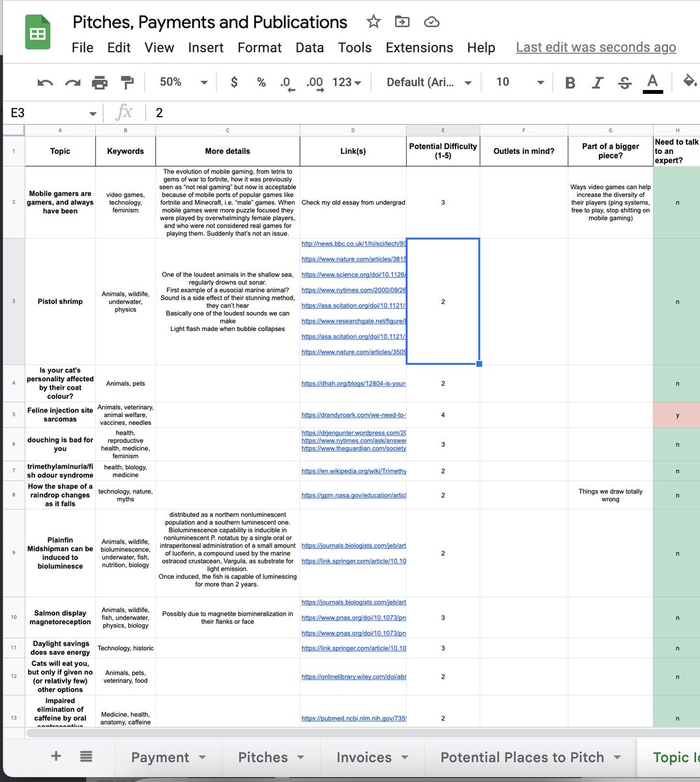700x782 pixels.
Task: Add a new sheet with plus icon
Action: tap(56, 756)
